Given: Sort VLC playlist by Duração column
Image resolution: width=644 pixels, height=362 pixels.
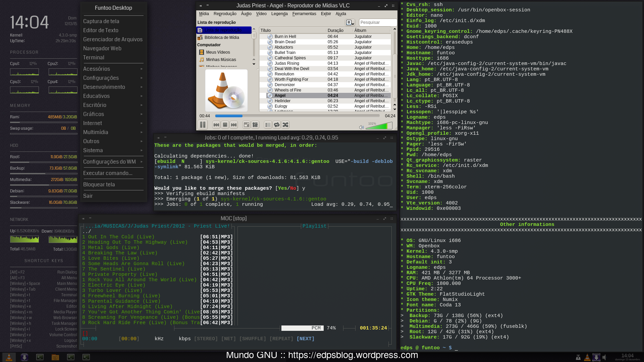Looking at the screenshot, I should coord(339,31).
